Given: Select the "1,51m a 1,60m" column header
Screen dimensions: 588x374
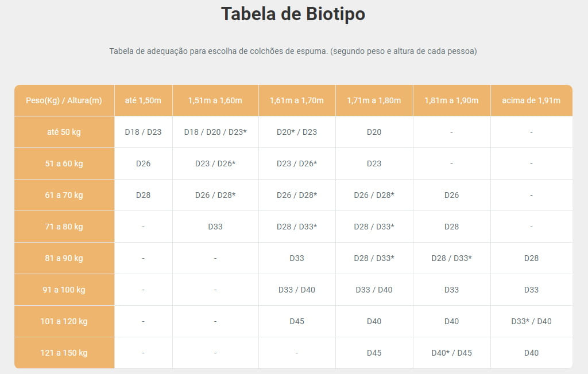Looking at the screenshot, I should 215,100.
